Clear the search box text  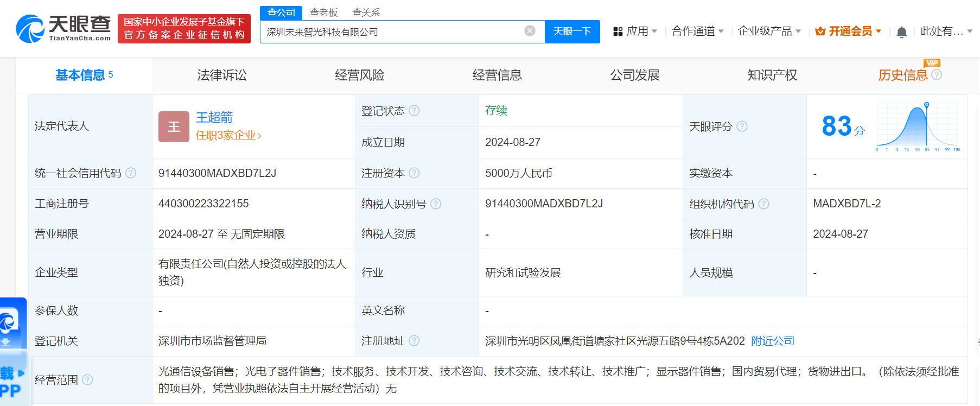(x=530, y=31)
